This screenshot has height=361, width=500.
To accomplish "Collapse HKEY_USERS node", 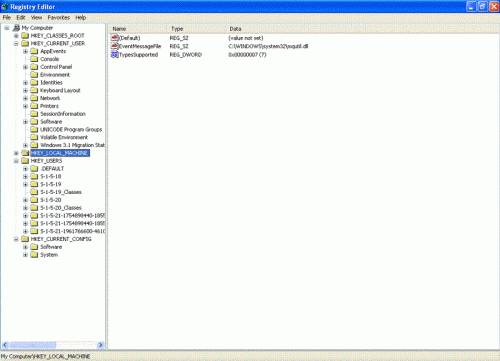I will (16, 161).
